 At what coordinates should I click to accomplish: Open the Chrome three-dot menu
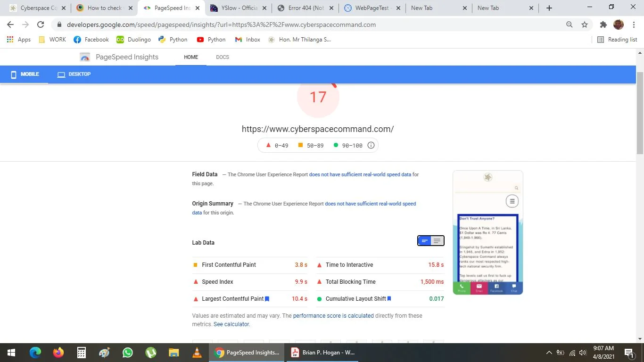click(633, 25)
